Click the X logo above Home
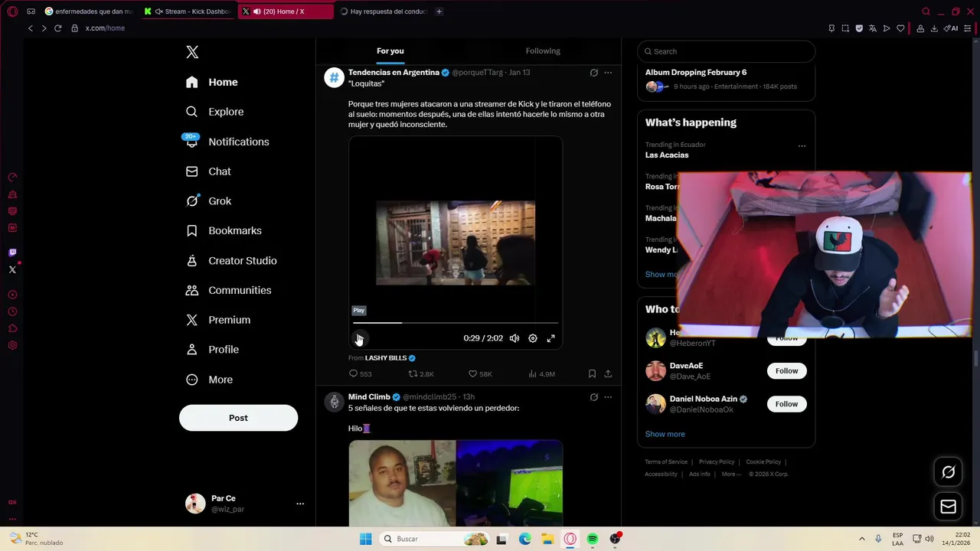 (x=192, y=52)
